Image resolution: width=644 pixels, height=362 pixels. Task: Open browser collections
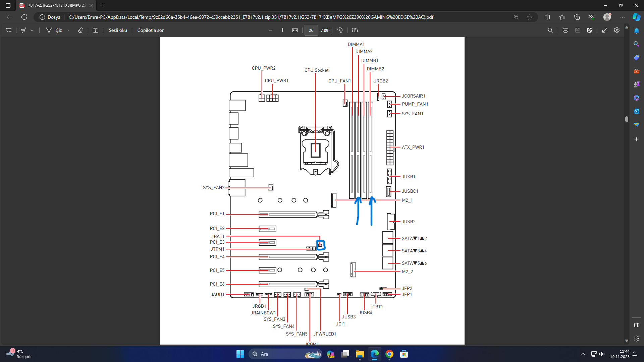[577, 17]
